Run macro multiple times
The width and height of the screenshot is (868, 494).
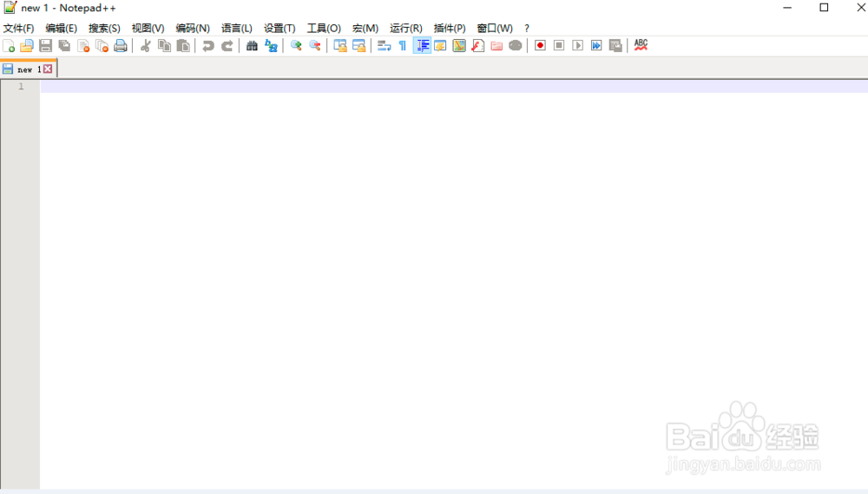point(596,46)
